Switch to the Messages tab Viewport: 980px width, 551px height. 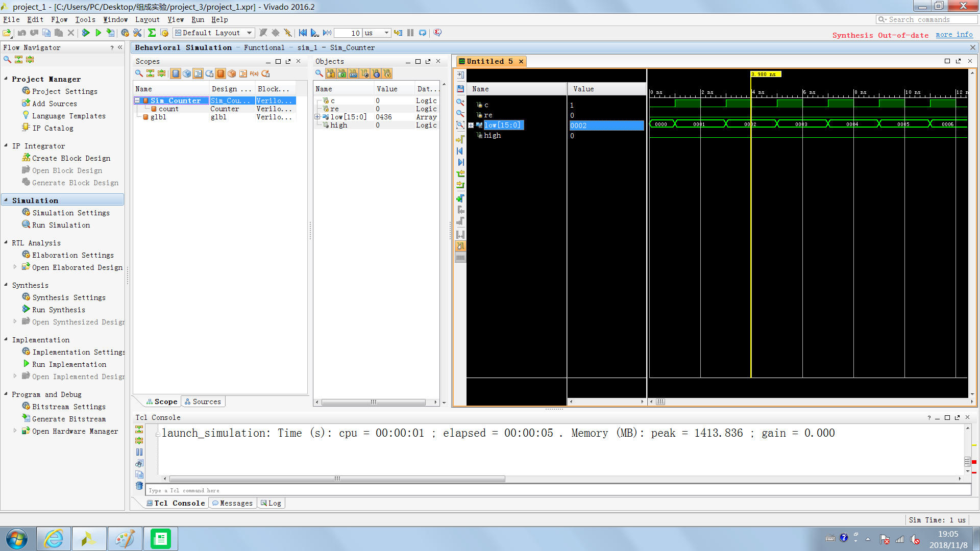(x=232, y=503)
